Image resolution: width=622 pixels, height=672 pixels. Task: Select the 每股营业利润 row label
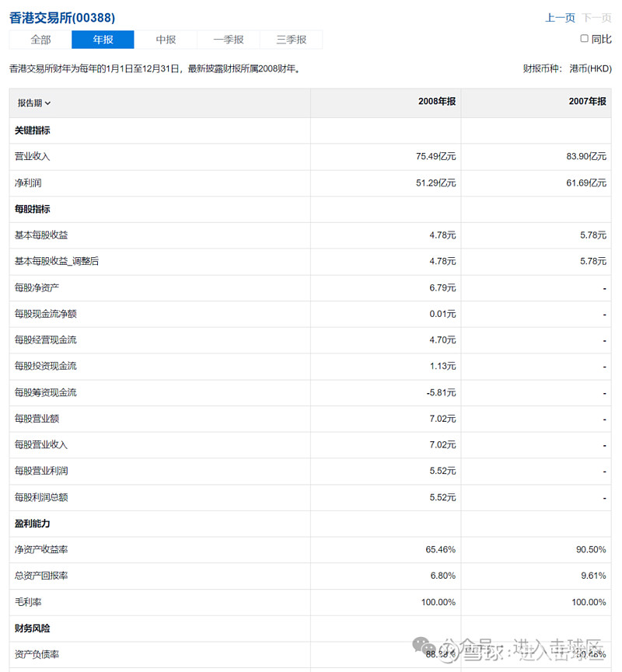click(41, 471)
